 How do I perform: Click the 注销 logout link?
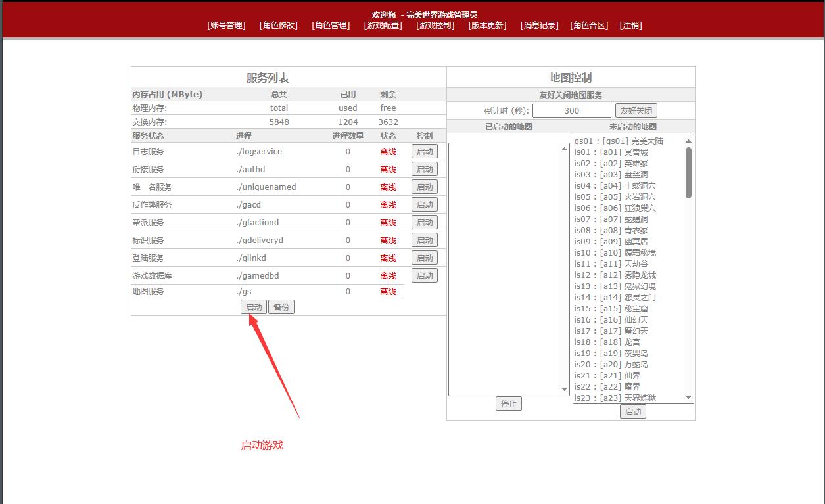click(x=631, y=26)
